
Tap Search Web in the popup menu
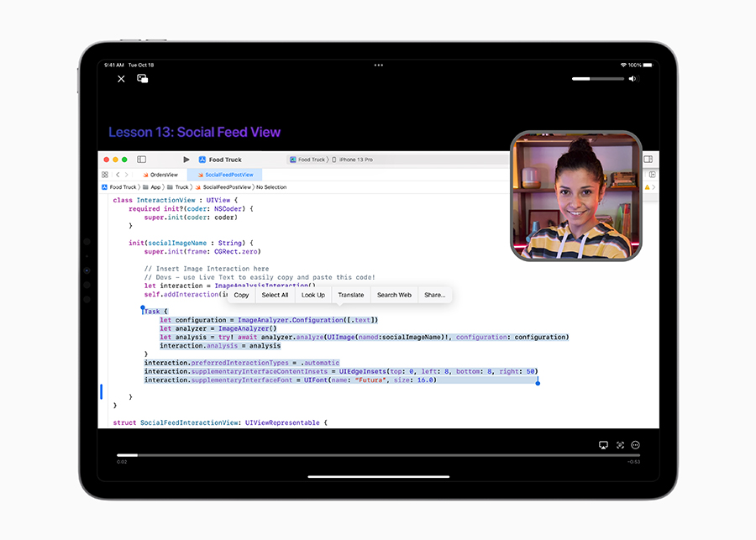[394, 295]
